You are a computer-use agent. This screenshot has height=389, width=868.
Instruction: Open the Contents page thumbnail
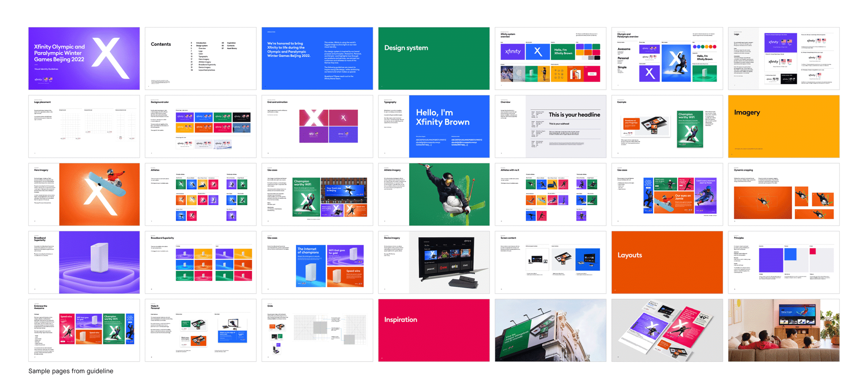(x=200, y=58)
